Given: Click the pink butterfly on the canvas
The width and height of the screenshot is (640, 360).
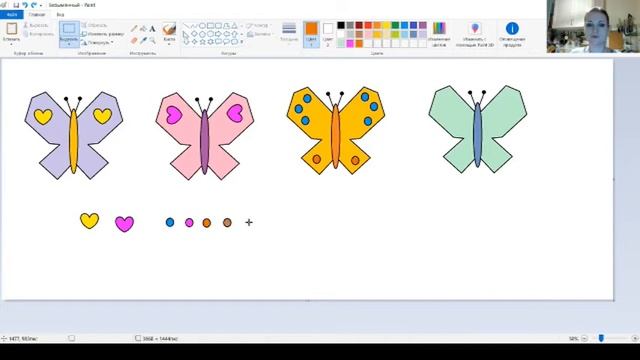Looking at the screenshot, I should [204, 136].
